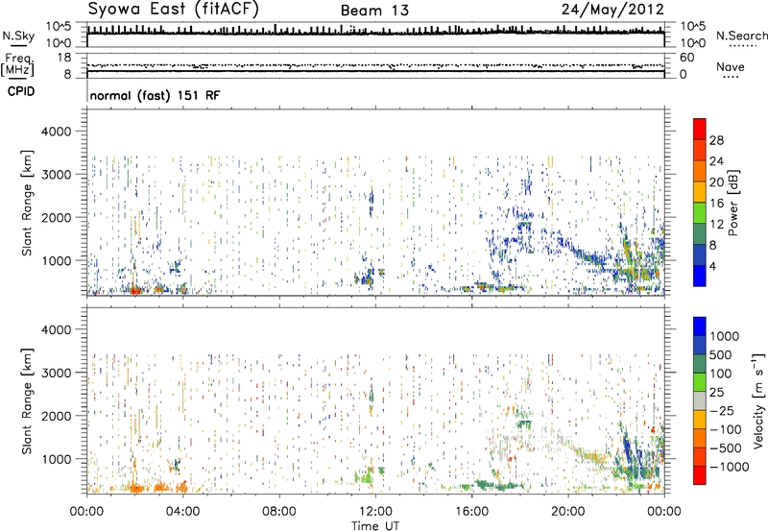Select the 'N.Sky' legend label
Viewport: 768px width, 532px height.
click(x=18, y=36)
